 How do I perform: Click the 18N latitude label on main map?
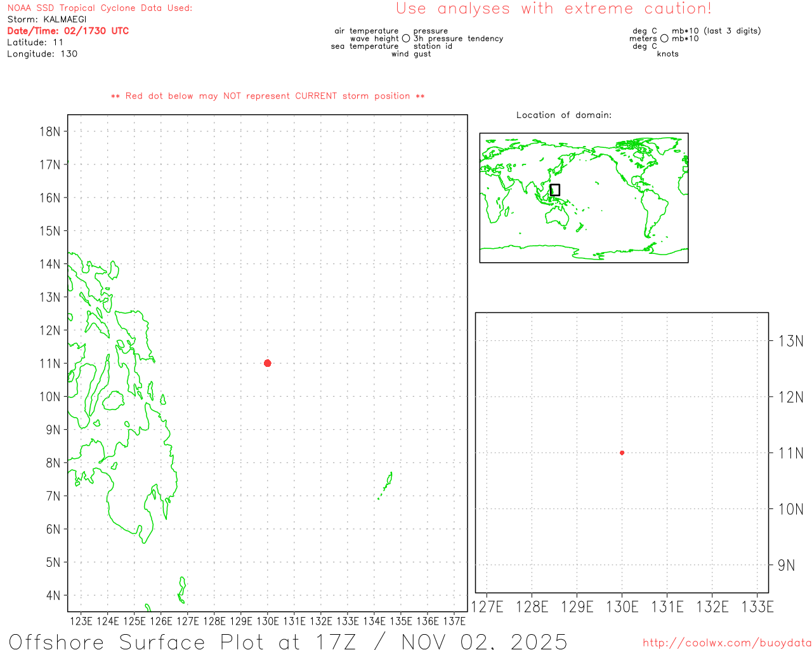(x=50, y=131)
